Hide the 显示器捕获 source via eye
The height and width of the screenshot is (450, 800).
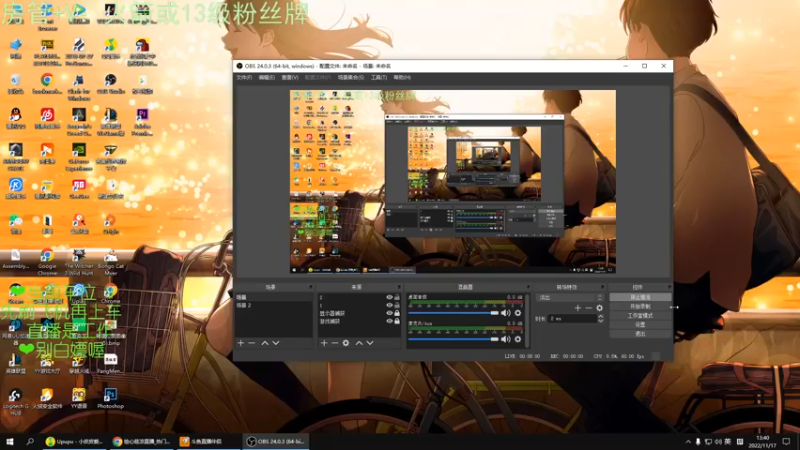[389, 313]
